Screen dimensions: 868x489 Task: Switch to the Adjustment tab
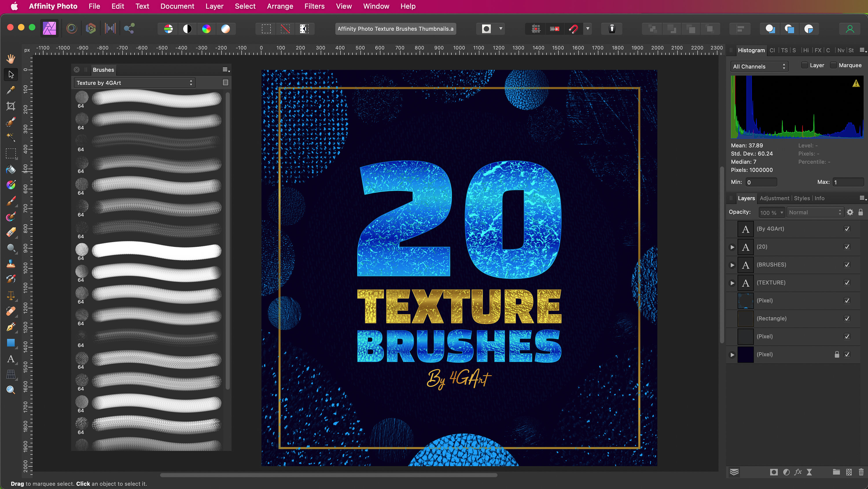(x=775, y=198)
